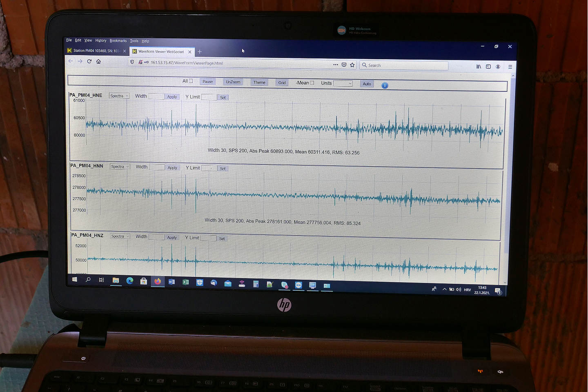Switch to Station PM04 103460 tab
The width and height of the screenshot is (588, 392).
[x=96, y=51]
